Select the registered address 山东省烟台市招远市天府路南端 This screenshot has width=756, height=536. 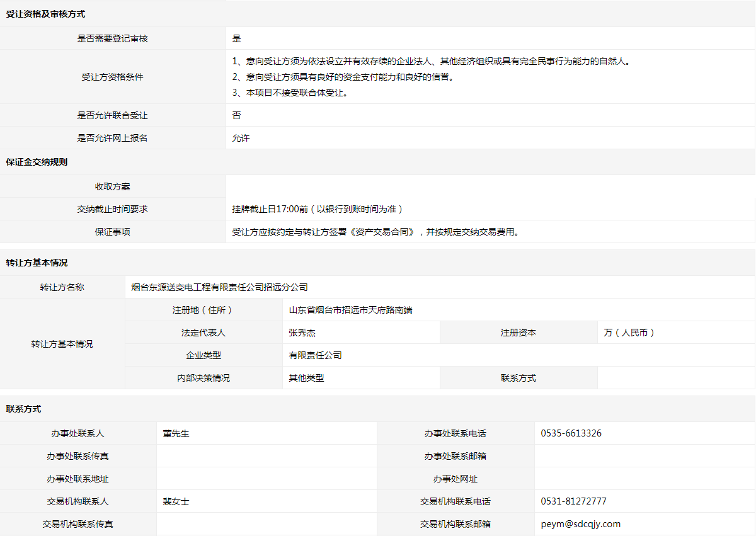[x=350, y=310]
